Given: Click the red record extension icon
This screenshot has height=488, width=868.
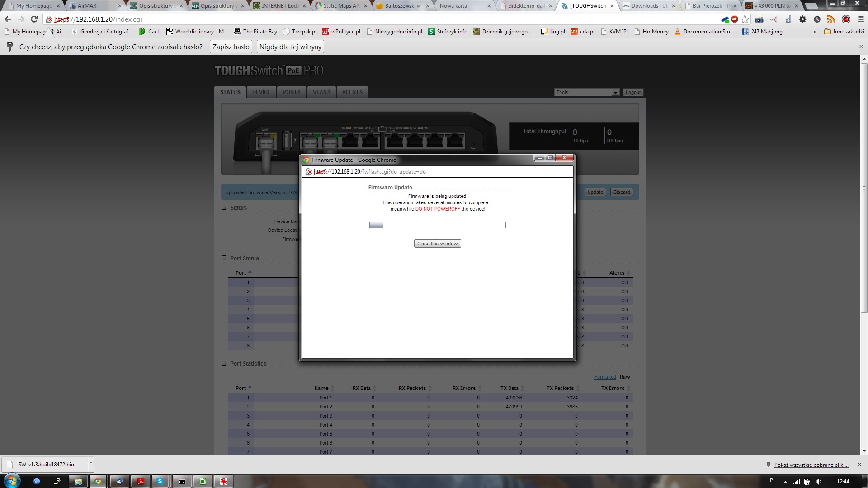Looking at the screenshot, I should tap(846, 19).
